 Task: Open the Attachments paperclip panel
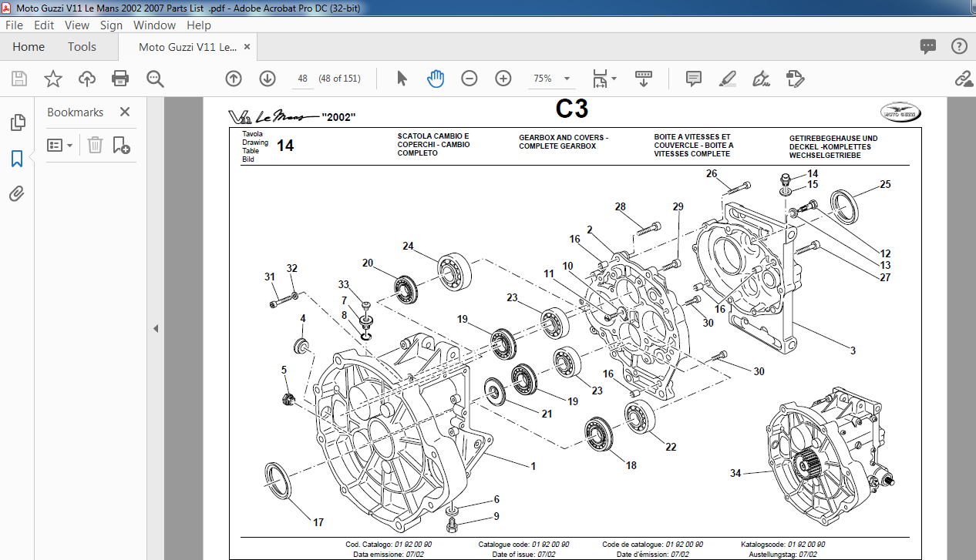[17, 194]
